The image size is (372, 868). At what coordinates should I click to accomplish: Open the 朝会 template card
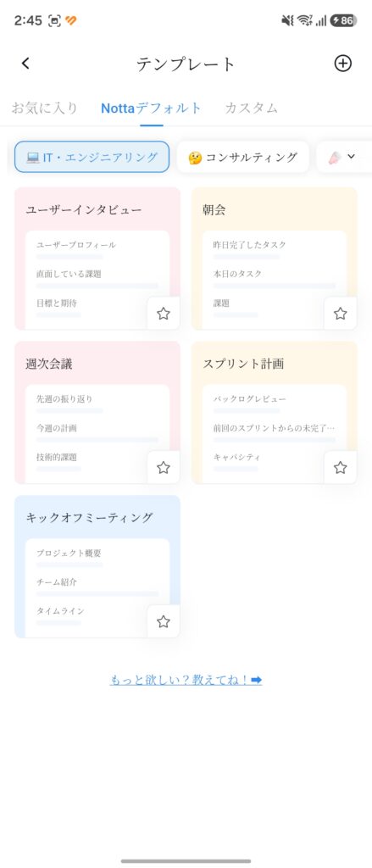click(275, 259)
